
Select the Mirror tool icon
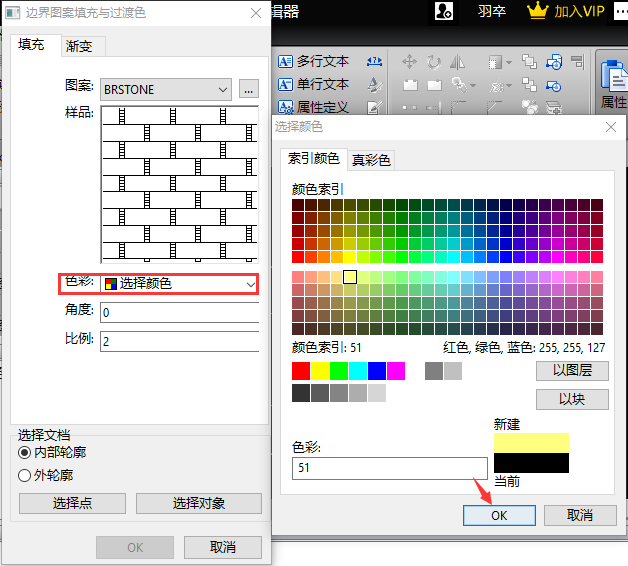457,62
